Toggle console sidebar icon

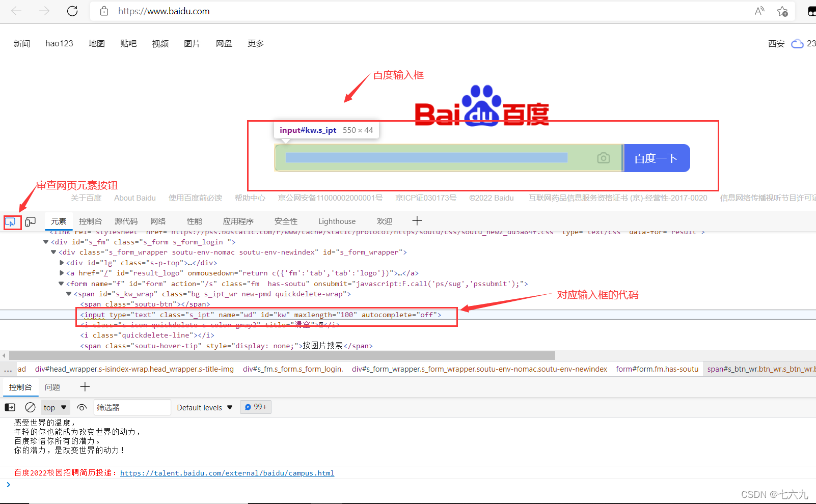pos(10,407)
